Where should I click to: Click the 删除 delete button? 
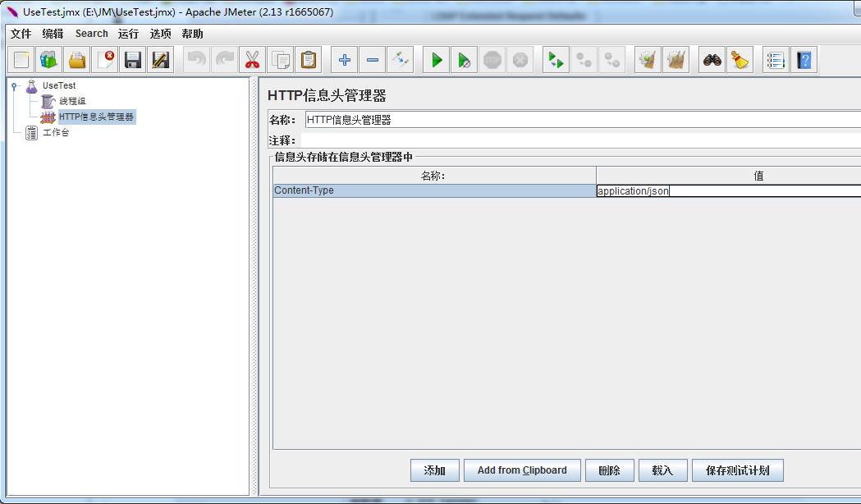610,470
